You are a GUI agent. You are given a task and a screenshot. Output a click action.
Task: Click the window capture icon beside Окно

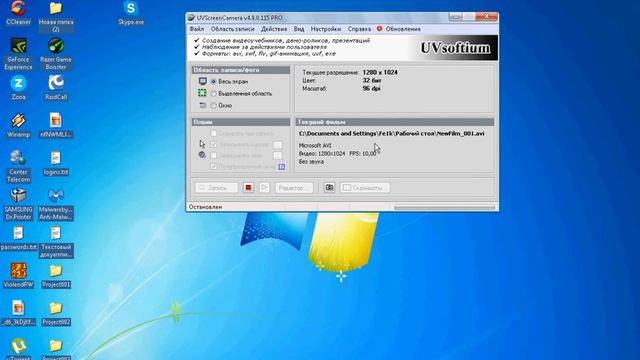pos(202,105)
